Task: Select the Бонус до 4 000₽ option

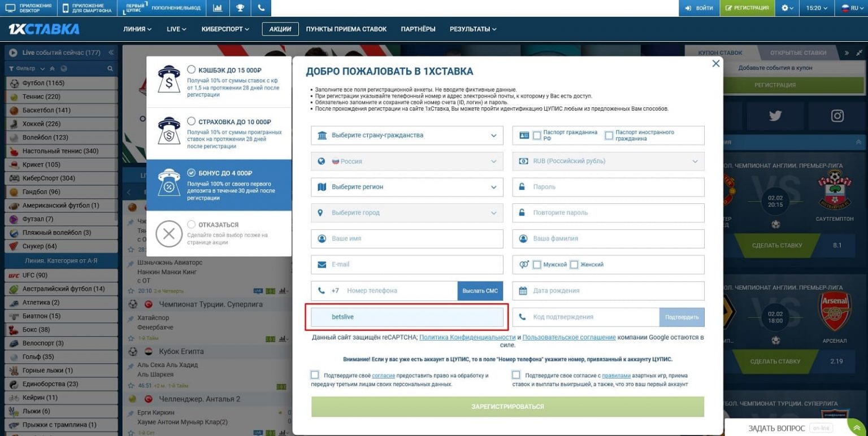Action: pos(219,185)
